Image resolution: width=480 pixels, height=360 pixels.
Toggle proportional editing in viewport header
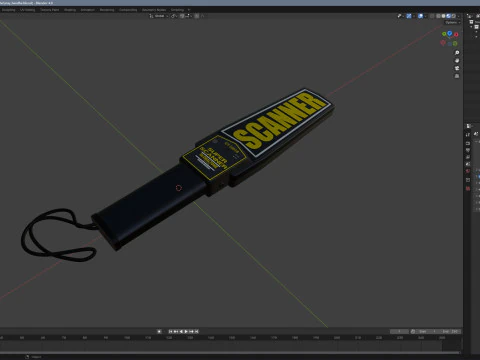point(197,16)
